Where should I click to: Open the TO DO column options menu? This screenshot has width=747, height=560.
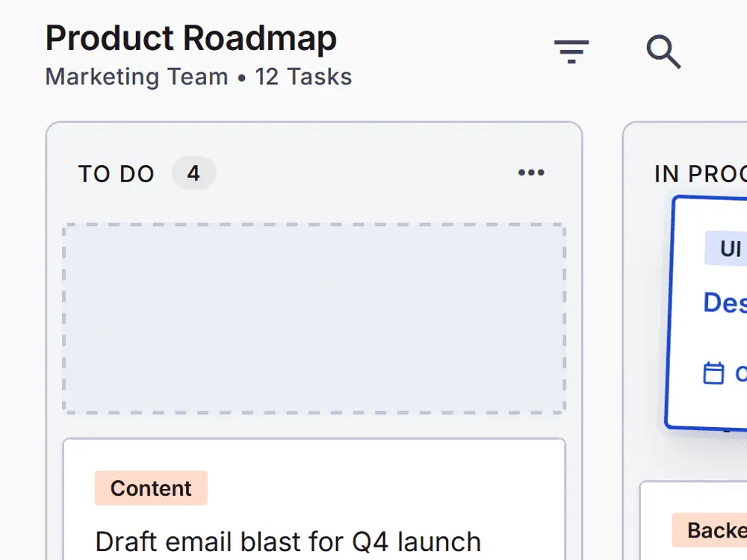(531, 172)
